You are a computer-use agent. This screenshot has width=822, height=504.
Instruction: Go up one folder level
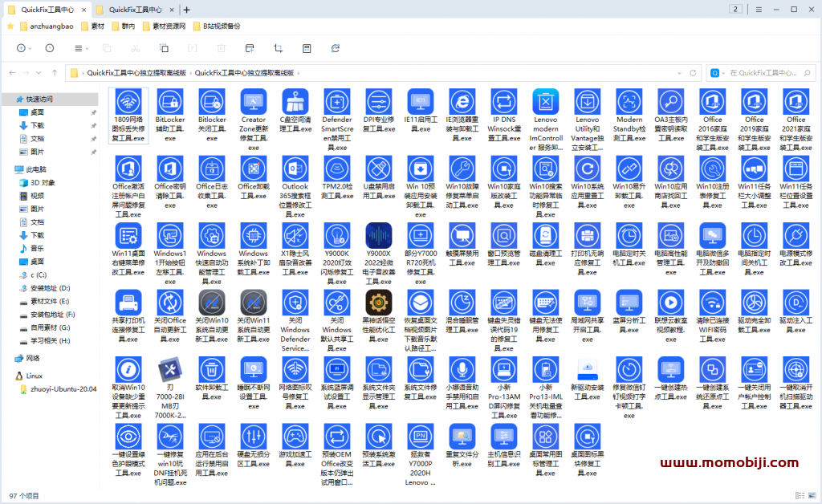point(54,73)
